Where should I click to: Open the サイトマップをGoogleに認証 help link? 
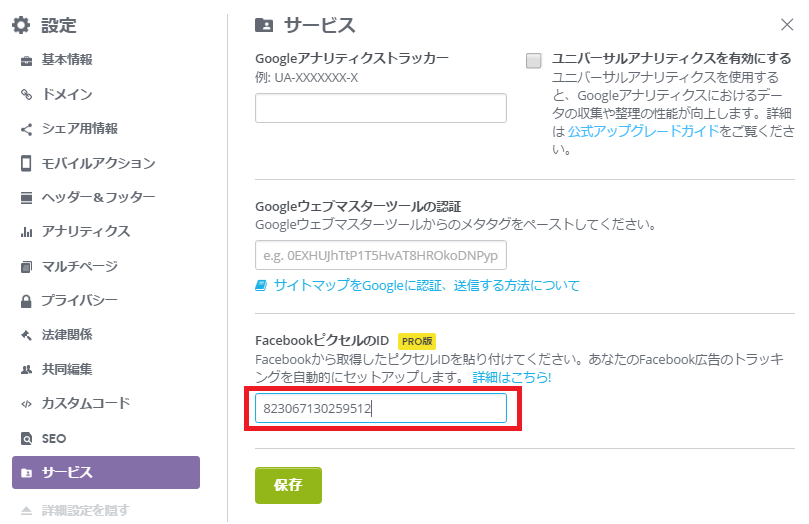(x=426, y=285)
